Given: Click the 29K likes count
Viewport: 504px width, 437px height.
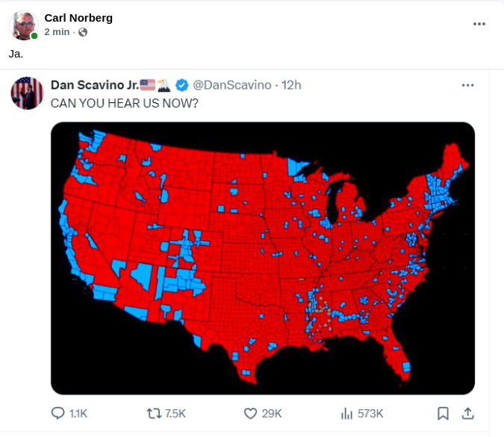Looking at the screenshot, I should click(x=272, y=413).
